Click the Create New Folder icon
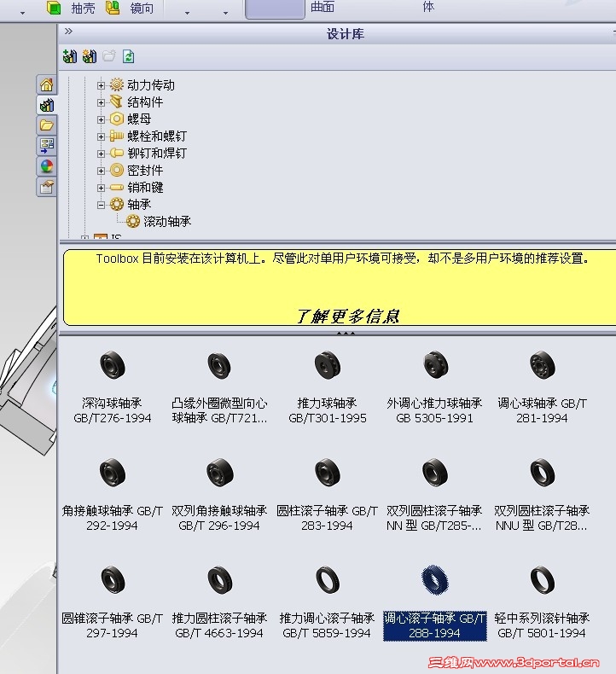The height and width of the screenshot is (674, 616). point(109,56)
